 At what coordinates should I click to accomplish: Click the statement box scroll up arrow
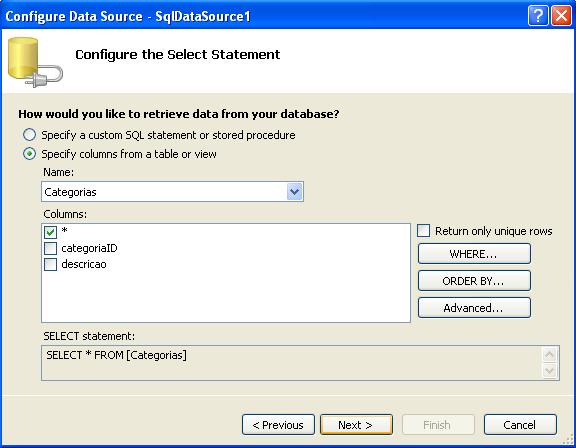(x=550, y=355)
